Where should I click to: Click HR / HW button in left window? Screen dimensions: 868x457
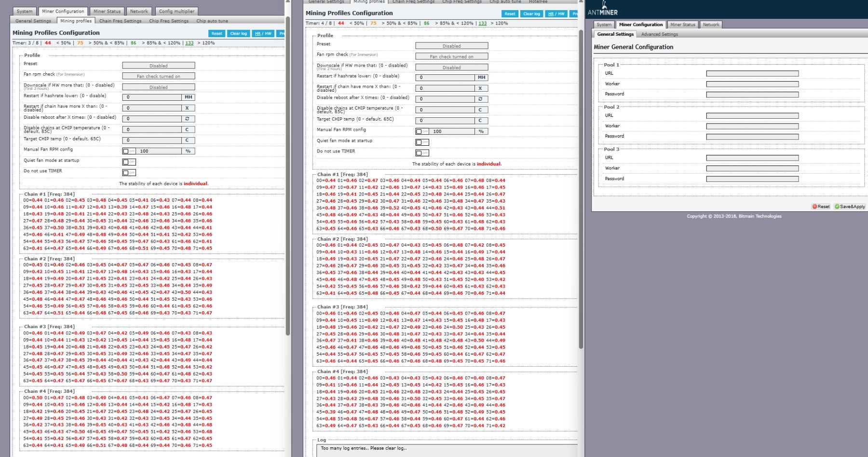click(x=263, y=33)
